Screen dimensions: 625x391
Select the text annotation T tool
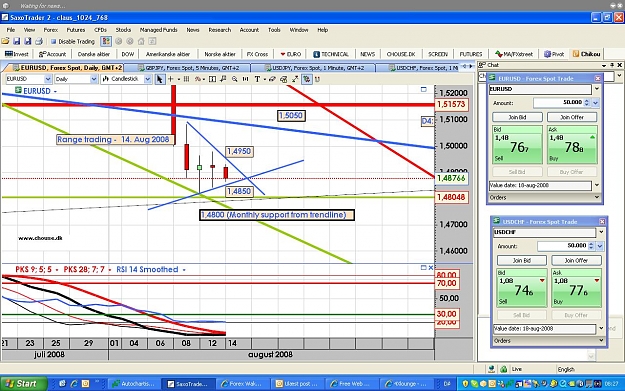pos(257,79)
